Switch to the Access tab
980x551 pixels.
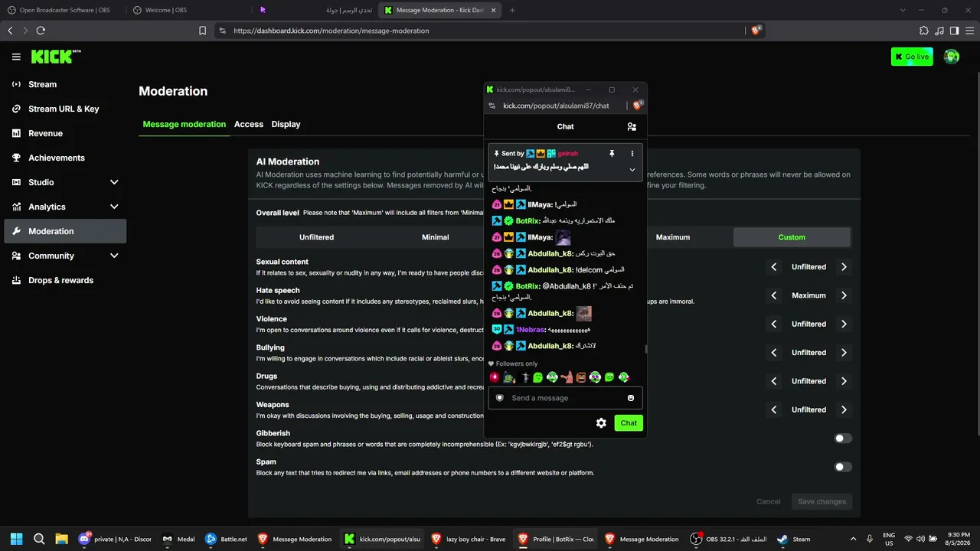249,124
